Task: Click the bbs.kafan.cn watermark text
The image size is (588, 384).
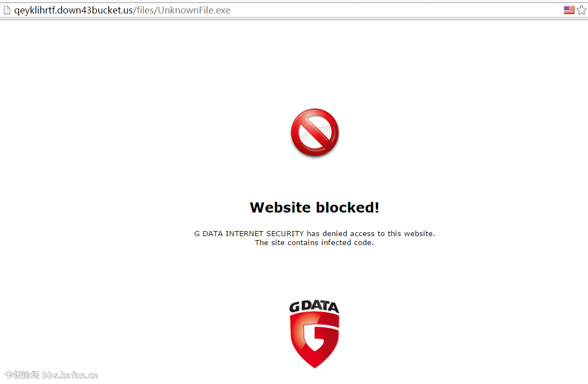Action: coord(70,375)
